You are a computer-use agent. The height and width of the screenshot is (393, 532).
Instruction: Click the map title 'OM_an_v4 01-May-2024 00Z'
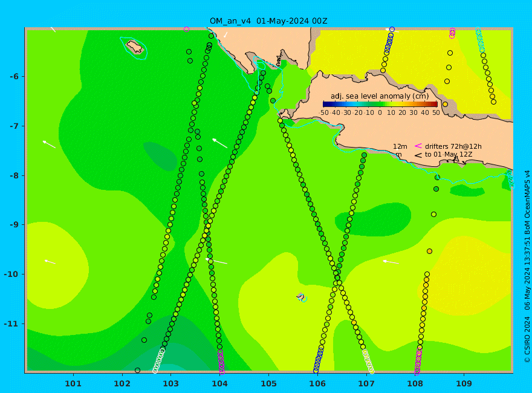click(x=268, y=21)
